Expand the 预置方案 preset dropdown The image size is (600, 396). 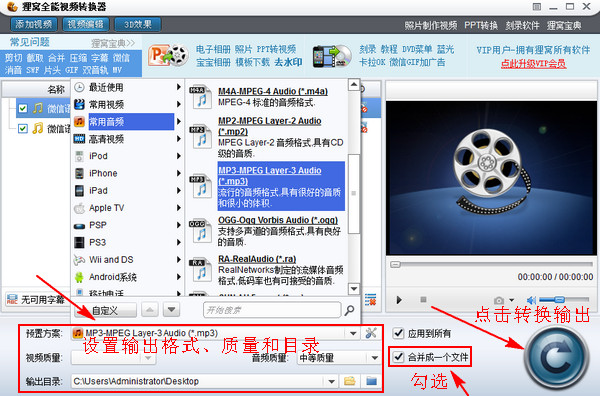[x=353, y=333]
